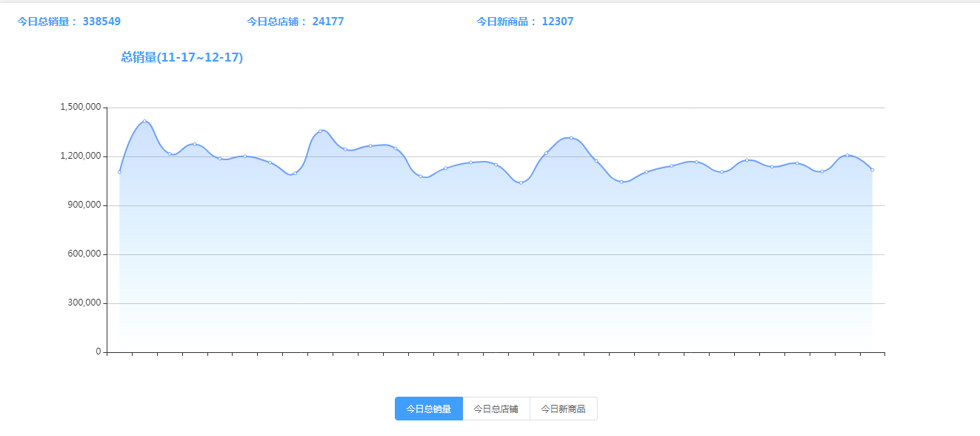Click the highest peak data point on the line
Image resolution: width=980 pixels, height=436 pixels.
[x=144, y=121]
